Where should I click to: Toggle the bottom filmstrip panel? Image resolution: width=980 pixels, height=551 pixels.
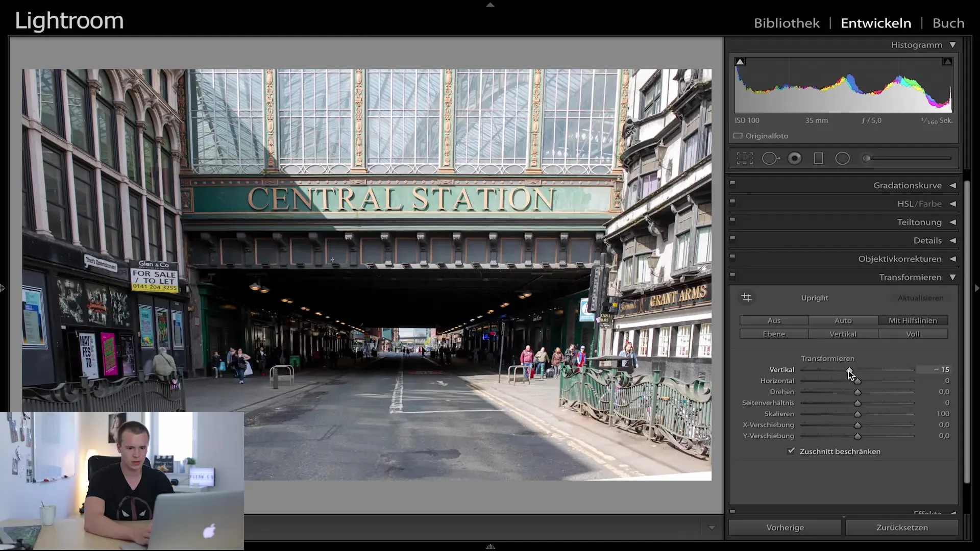click(x=490, y=546)
